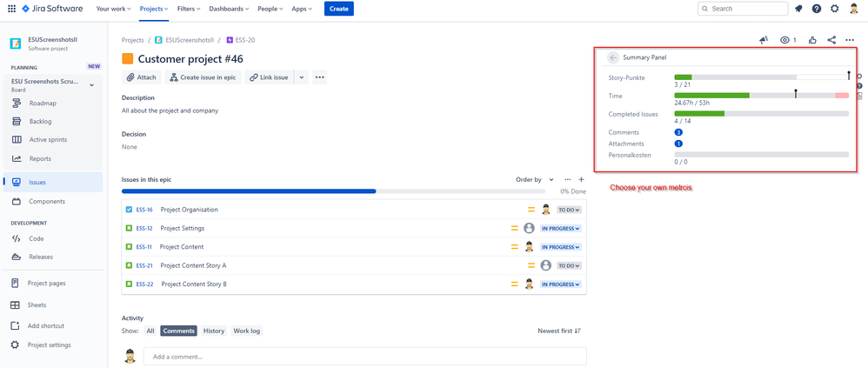The width and height of the screenshot is (868, 368).
Task: Open the Settings gear icon in header
Action: [835, 9]
